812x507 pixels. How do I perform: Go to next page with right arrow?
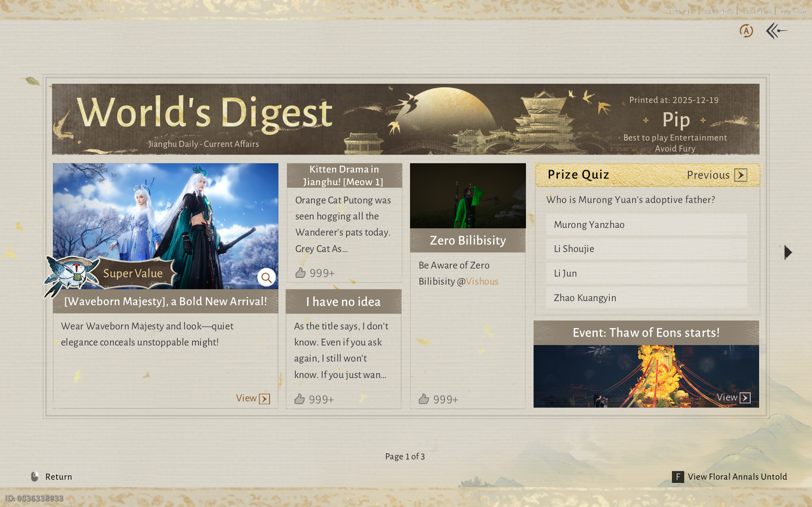point(787,252)
